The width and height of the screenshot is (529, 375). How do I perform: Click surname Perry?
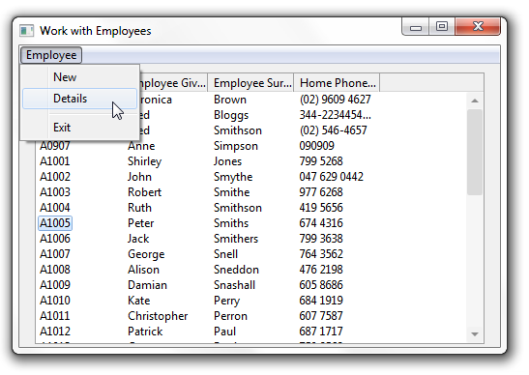227,301
